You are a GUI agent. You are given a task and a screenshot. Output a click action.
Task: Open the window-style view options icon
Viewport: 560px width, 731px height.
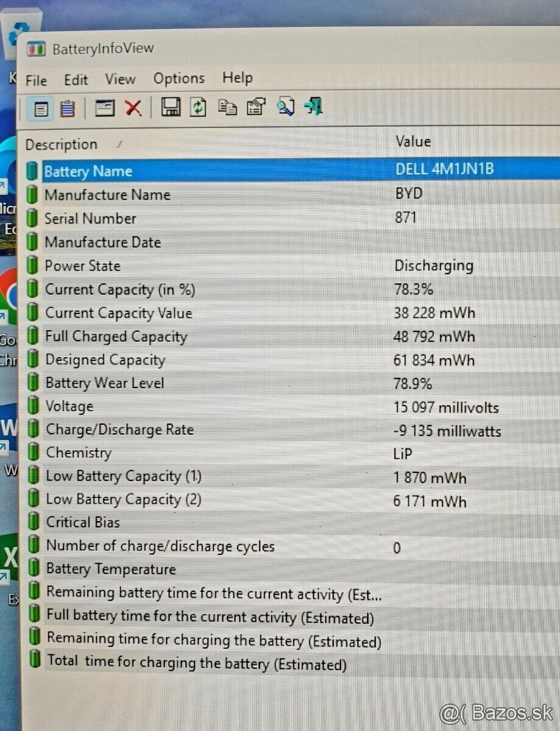104,107
